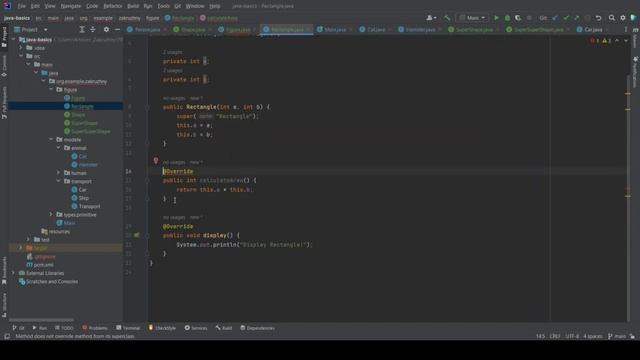Viewport: 640px width, 360px height.
Task: Open Git tool window
Action: point(18,328)
